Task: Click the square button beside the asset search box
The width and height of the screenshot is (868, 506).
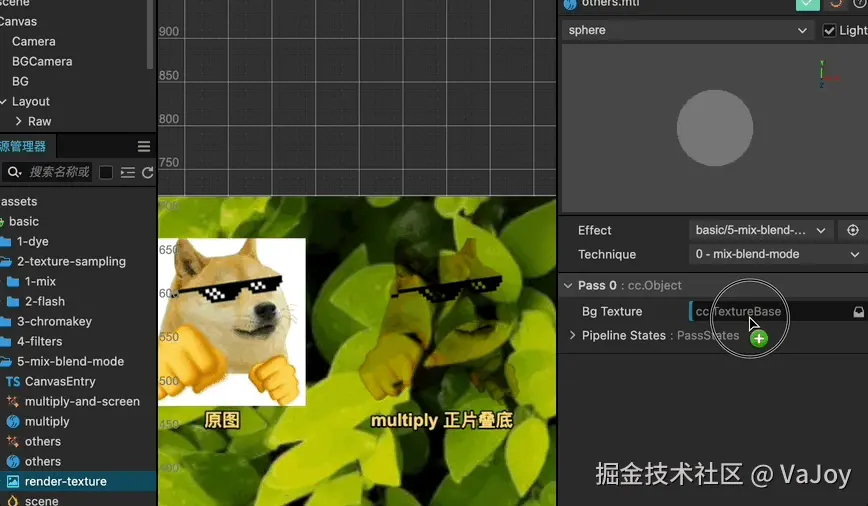Action: 106,173
